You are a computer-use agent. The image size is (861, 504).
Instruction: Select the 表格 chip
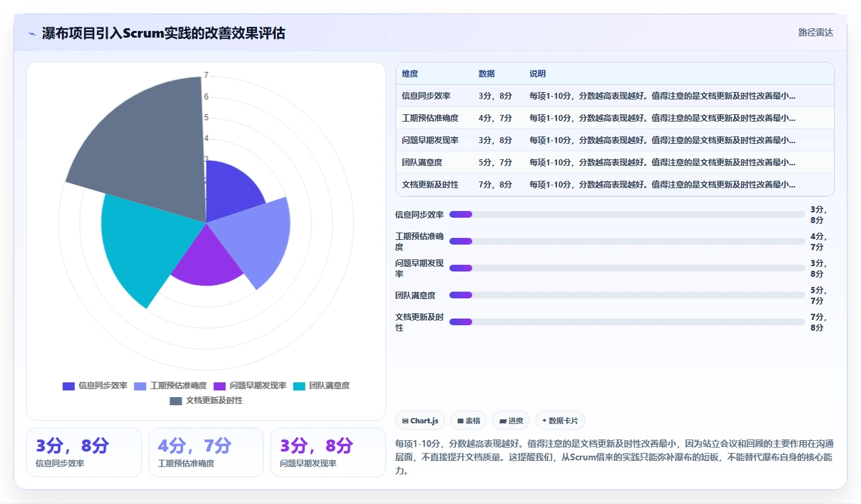coord(469,421)
